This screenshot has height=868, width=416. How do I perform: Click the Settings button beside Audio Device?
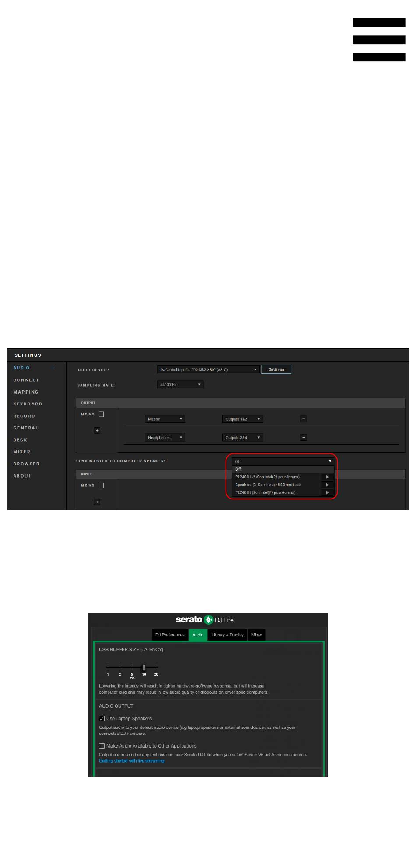pos(276,369)
